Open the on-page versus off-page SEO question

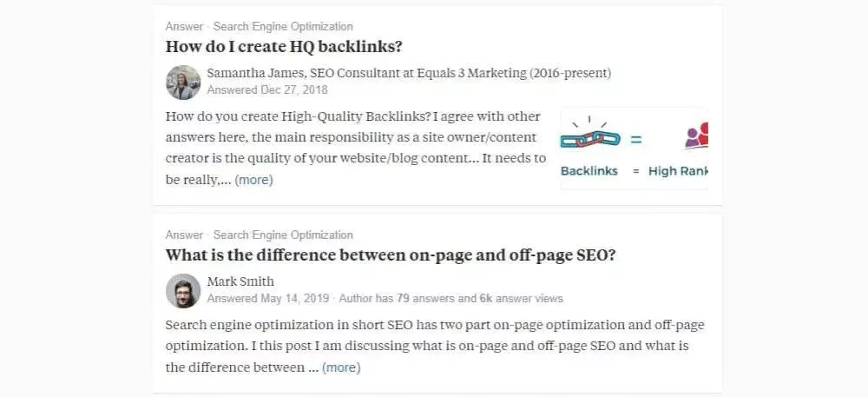point(391,255)
